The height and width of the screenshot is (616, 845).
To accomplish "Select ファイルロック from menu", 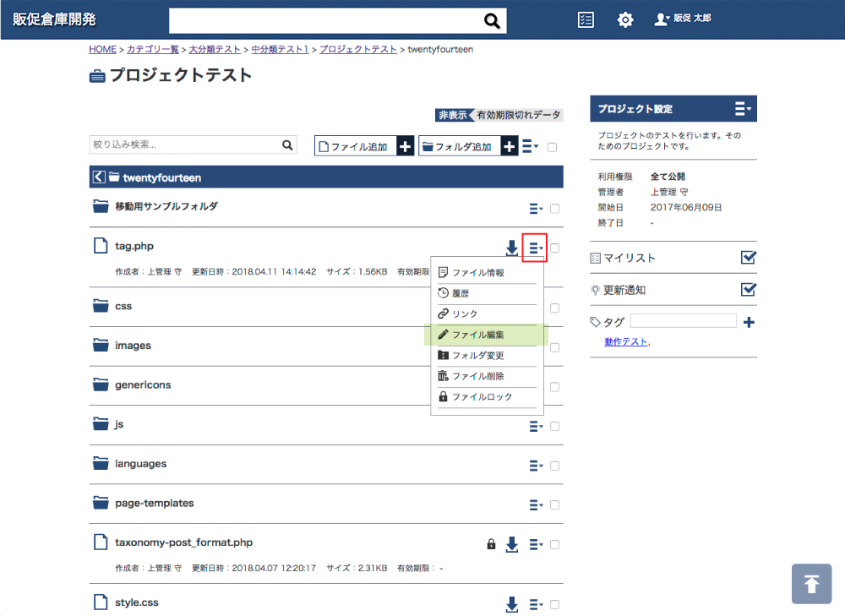I will pyautogui.click(x=488, y=396).
